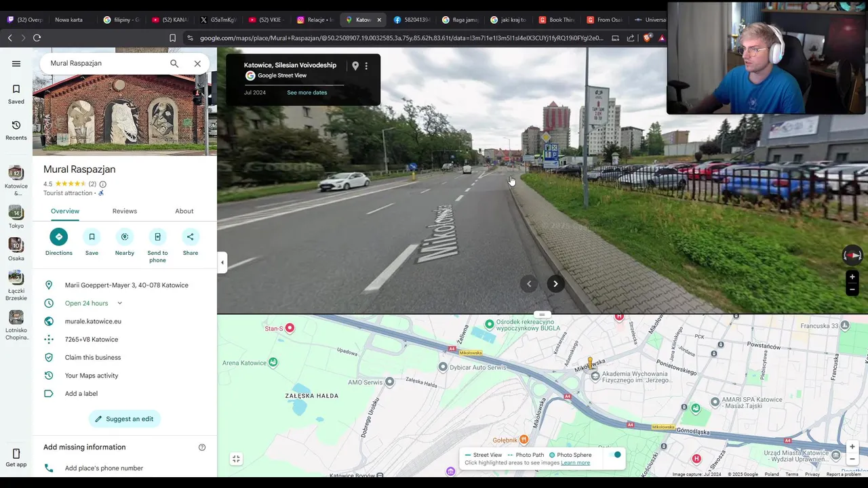Click the AMARI SPA Katowice marker
Image resolution: width=868 pixels, height=488 pixels.
715,402
